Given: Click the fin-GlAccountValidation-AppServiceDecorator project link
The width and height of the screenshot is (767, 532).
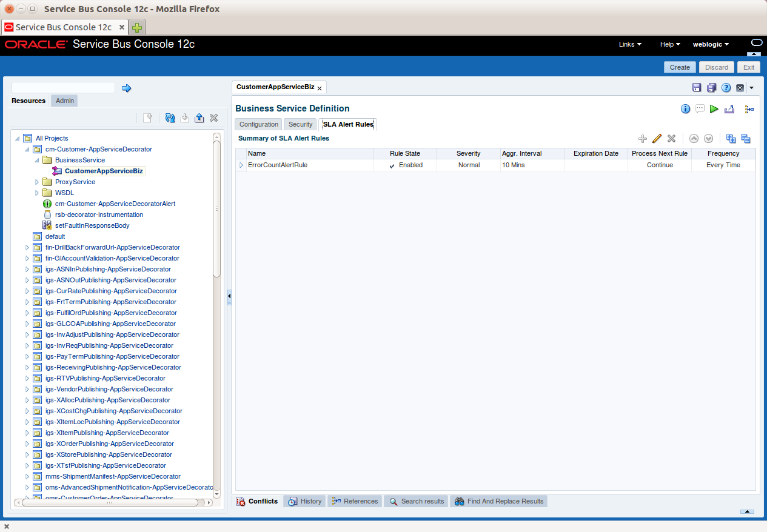Looking at the screenshot, I should pos(112,258).
